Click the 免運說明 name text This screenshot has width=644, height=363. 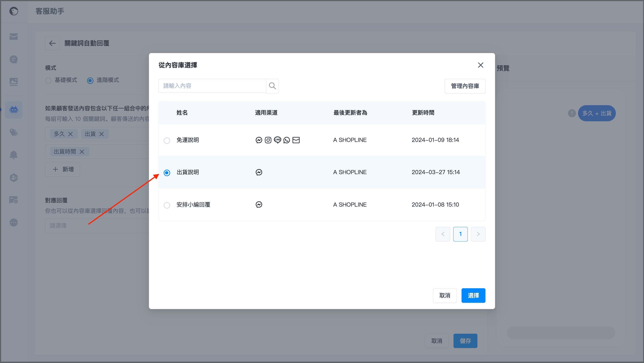tap(188, 140)
